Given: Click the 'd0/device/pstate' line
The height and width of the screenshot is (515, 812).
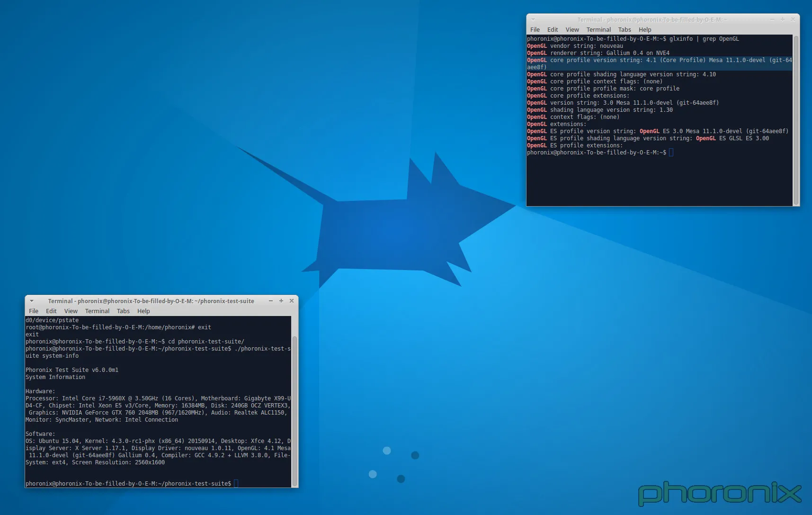Looking at the screenshot, I should (x=52, y=320).
